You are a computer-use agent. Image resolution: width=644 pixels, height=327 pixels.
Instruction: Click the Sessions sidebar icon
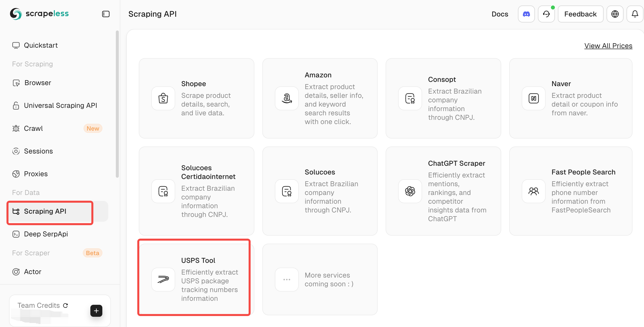tap(16, 151)
